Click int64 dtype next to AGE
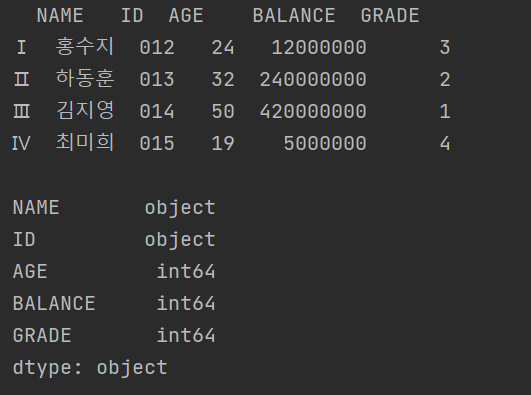Screen dimensions: 531x395 pos(186,271)
